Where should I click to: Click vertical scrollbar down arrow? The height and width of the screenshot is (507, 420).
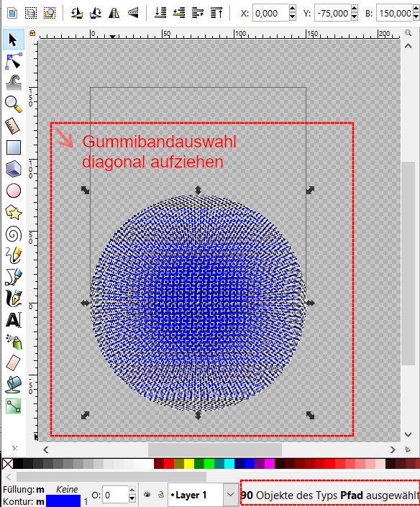pyautogui.click(x=408, y=434)
